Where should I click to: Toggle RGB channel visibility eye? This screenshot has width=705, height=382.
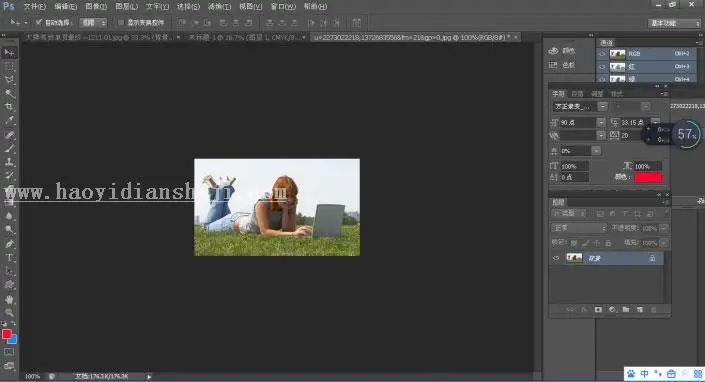pos(602,54)
